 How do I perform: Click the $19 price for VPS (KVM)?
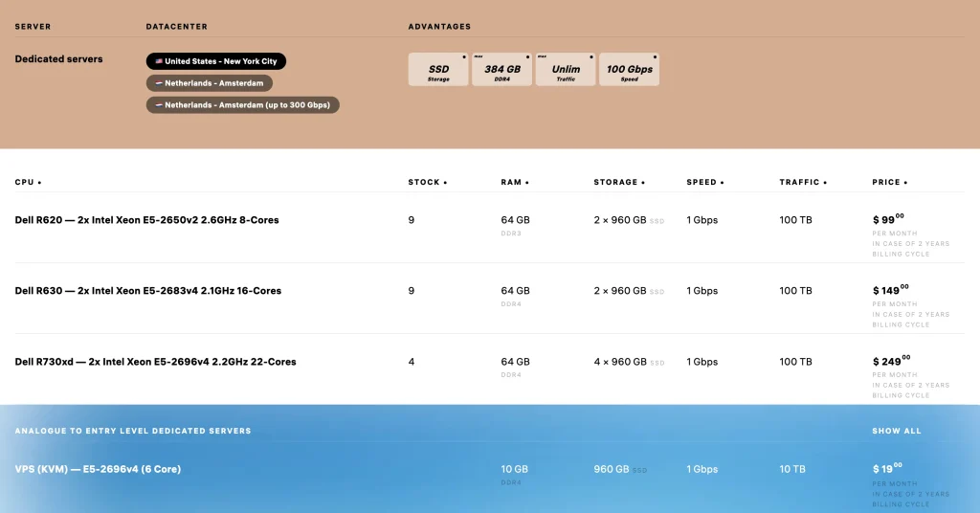pyautogui.click(x=887, y=469)
